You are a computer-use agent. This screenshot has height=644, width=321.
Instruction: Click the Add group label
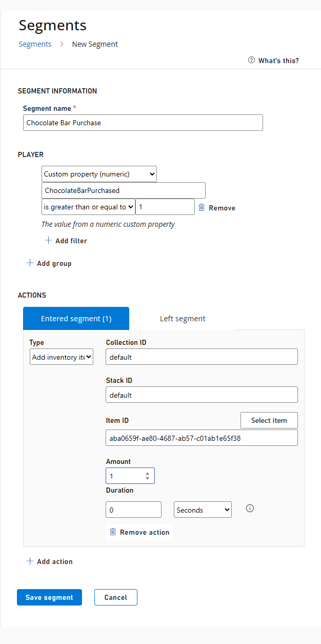click(54, 263)
